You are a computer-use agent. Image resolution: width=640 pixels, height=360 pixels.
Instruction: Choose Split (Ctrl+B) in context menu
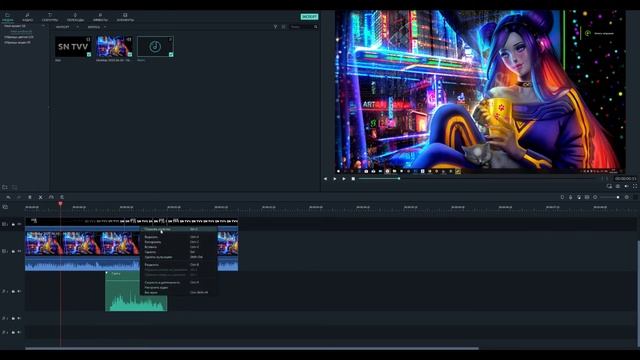178,264
